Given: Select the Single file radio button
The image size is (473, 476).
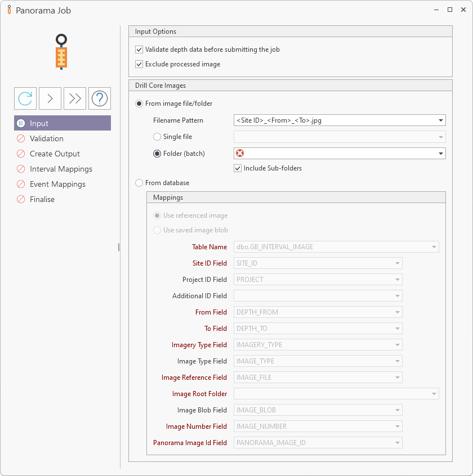Looking at the screenshot, I should (157, 137).
